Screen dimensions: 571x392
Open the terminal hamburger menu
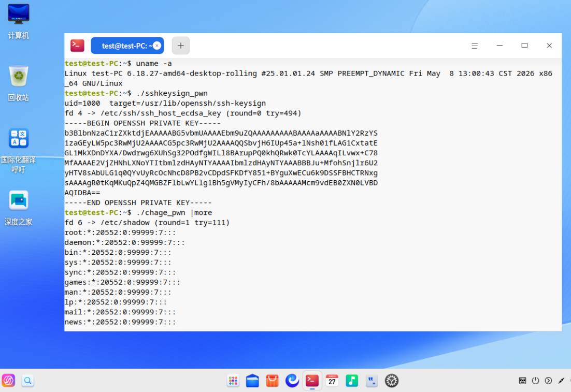tap(475, 46)
